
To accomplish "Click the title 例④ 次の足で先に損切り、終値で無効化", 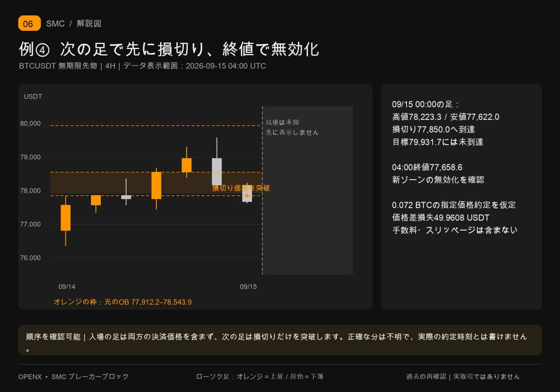I will (169, 49).
